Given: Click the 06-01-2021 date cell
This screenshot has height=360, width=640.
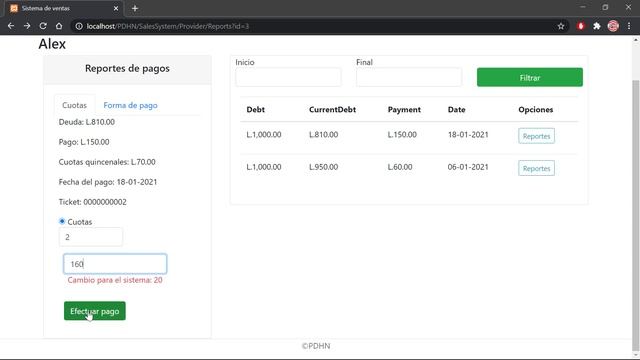Looking at the screenshot, I should click(468, 167).
